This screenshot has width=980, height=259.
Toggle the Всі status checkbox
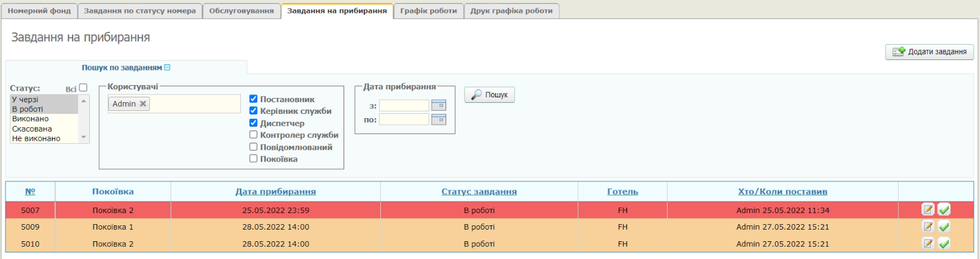point(83,88)
